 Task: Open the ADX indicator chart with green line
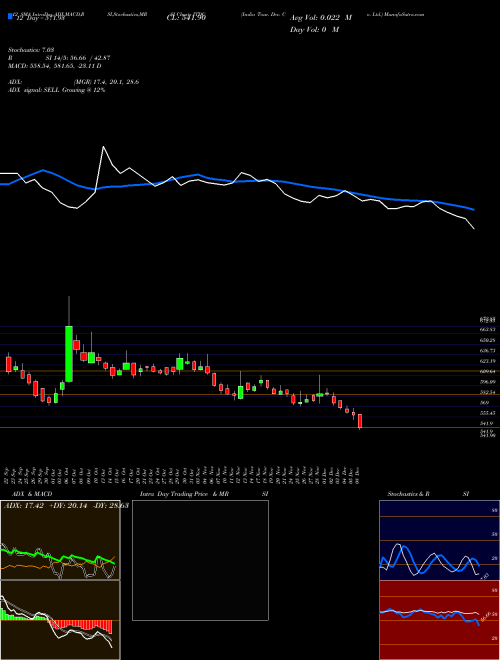[x=60, y=540]
